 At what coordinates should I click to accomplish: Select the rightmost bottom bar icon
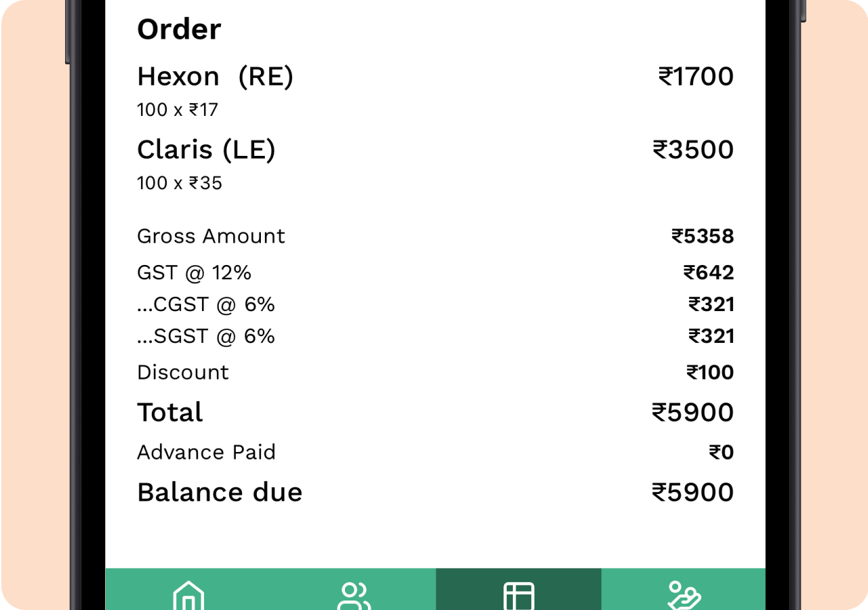[x=684, y=596]
